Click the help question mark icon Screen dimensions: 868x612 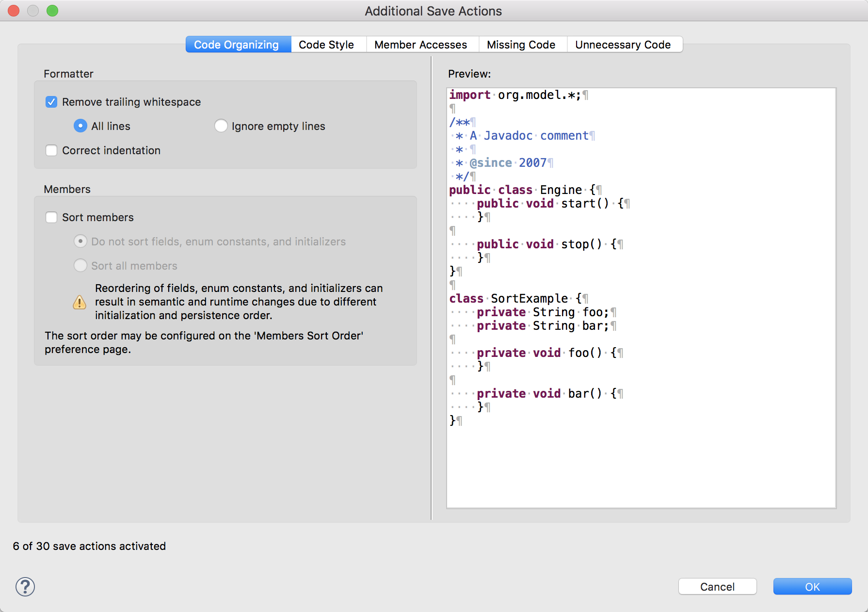[x=25, y=587]
